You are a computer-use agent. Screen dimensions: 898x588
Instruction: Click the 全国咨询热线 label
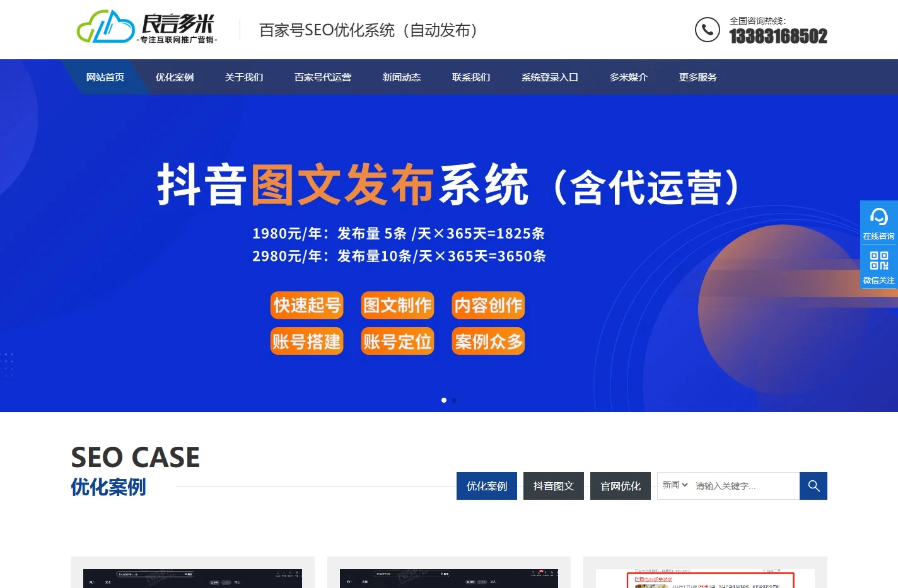tap(757, 21)
